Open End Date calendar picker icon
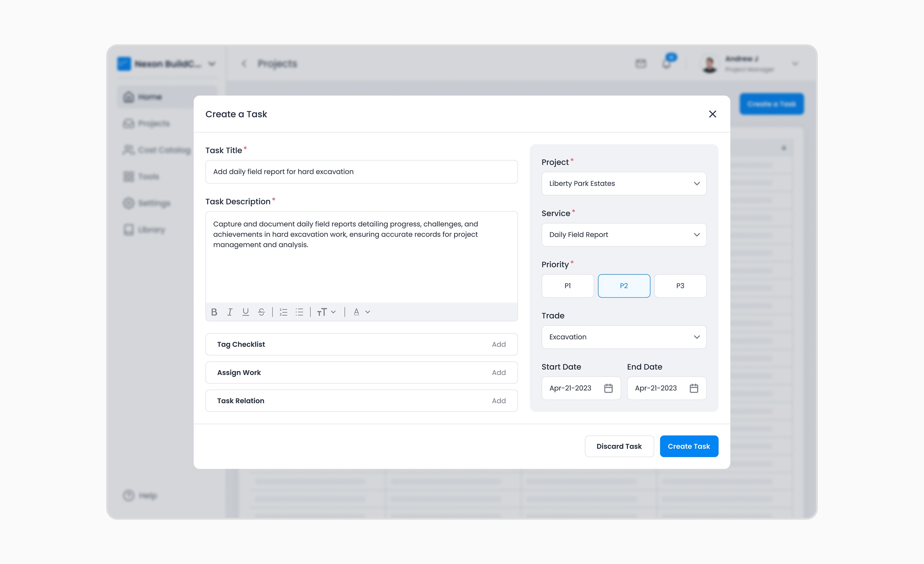 click(x=694, y=388)
